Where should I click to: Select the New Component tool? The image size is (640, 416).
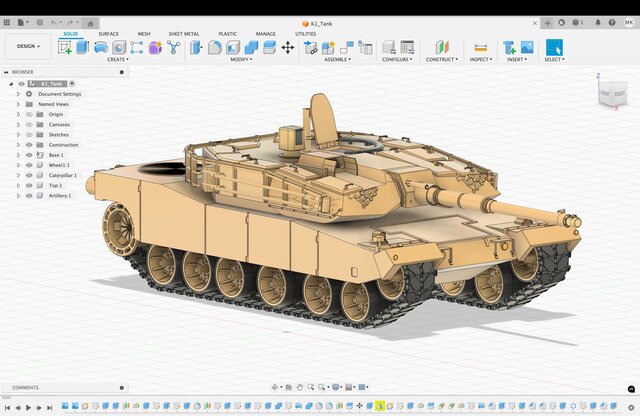328,47
